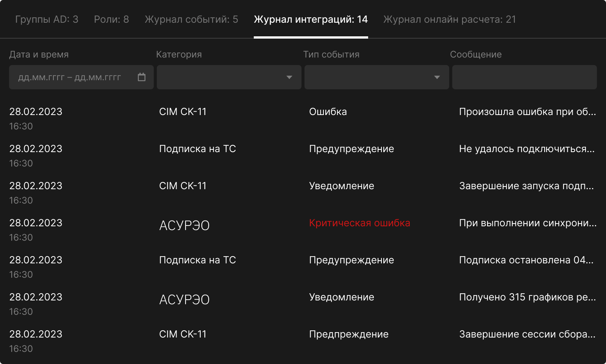Select the red Критическая ошибка entry
The width and height of the screenshot is (606, 364).
pos(359,223)
